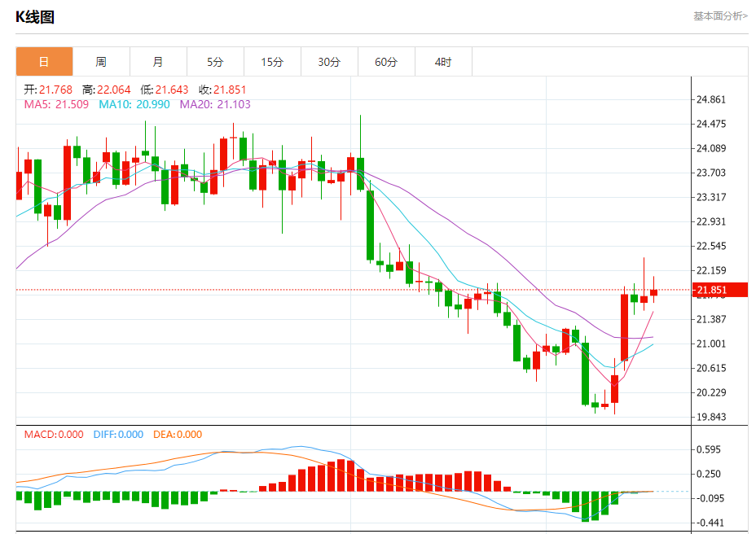Click the 24.089 price axis label

tap(710, 148)
